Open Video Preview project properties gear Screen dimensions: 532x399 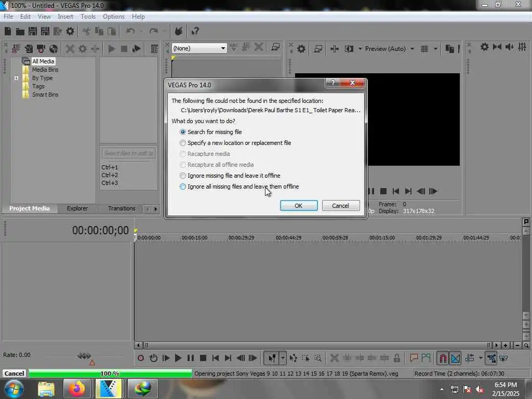(x=301, y=49)
